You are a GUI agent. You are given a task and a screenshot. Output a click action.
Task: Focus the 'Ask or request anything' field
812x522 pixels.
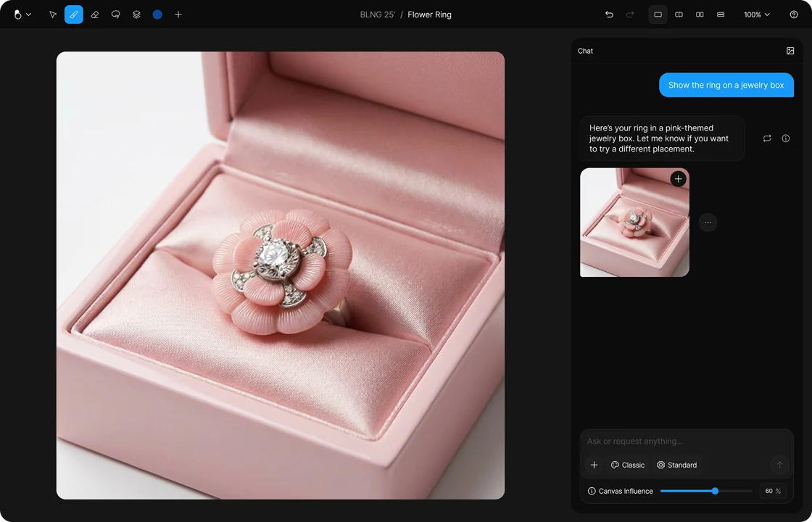click(687, 442)
